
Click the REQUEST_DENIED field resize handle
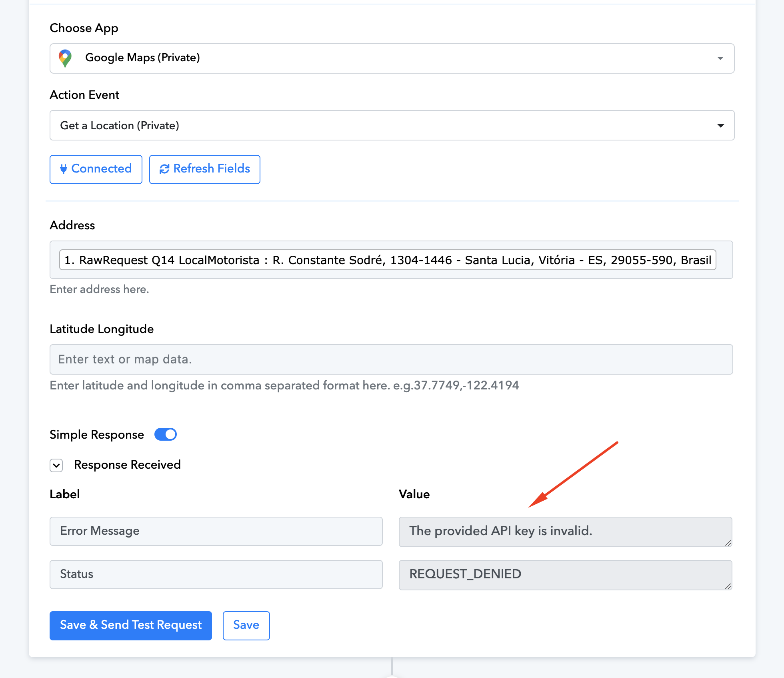[x=728, y=586]
